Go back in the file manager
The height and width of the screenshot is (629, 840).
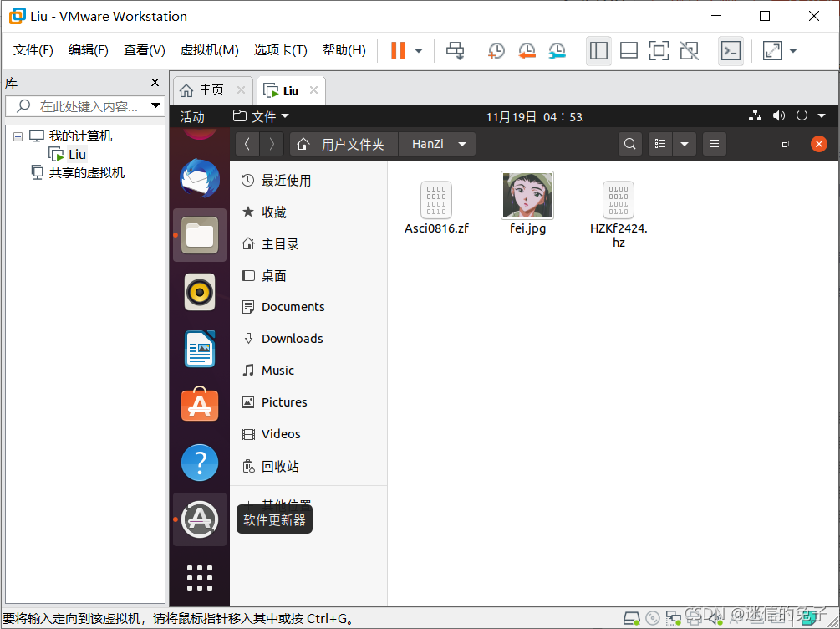(x=247, y=144)
